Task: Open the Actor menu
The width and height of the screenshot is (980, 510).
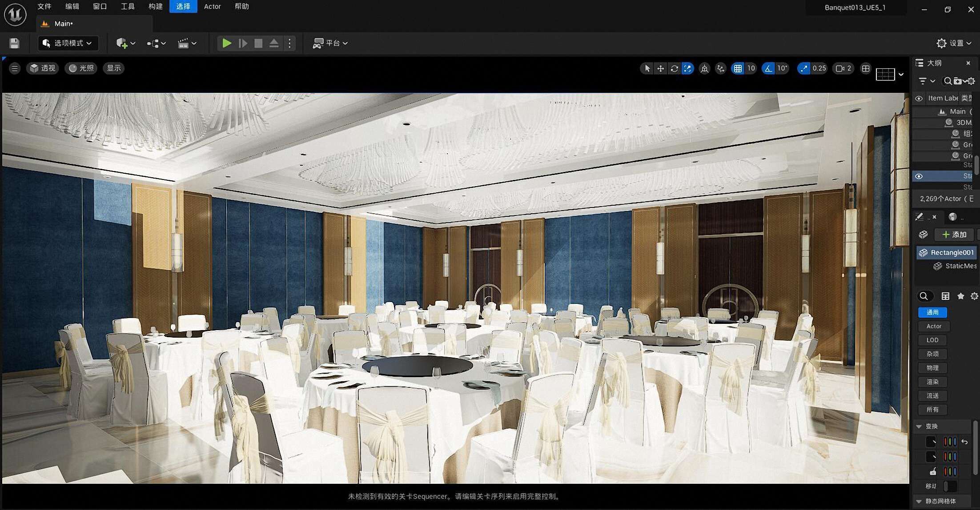Action: [212, 6]
